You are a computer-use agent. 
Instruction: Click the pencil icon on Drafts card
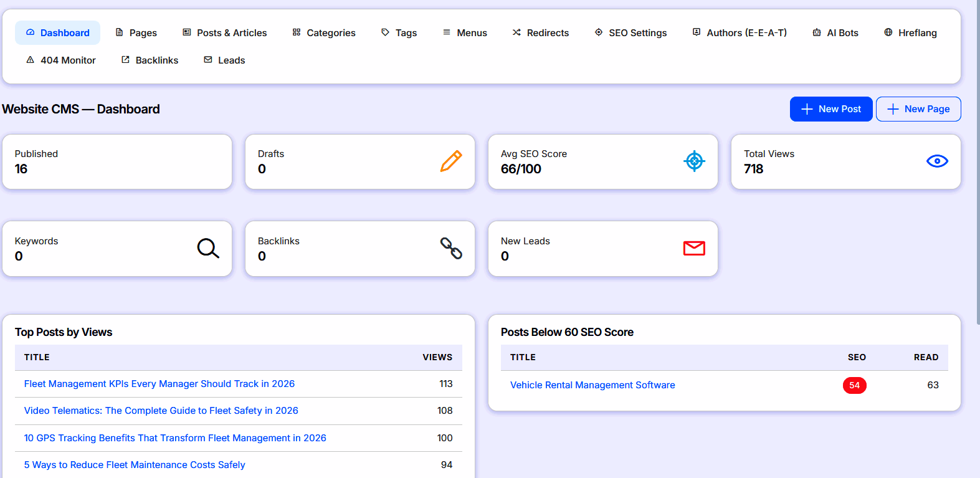click(451, 161)
